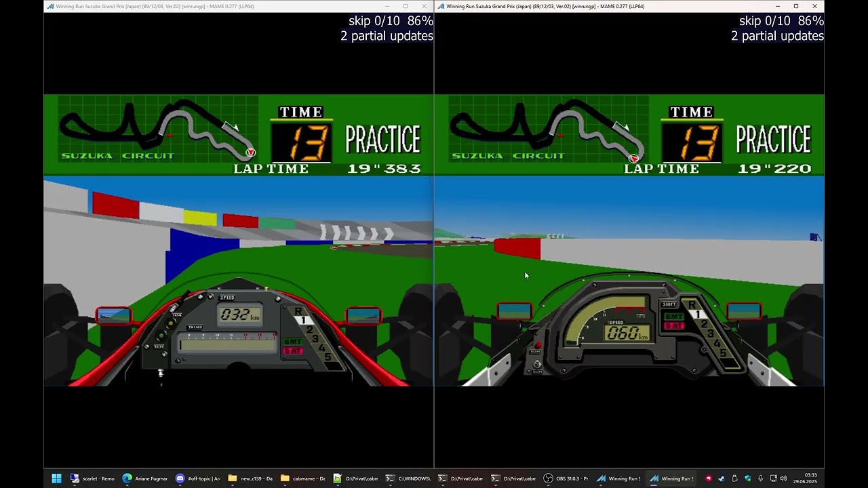
Task: Click the PRACTICE label in left game
Action: tap(383, 139)
